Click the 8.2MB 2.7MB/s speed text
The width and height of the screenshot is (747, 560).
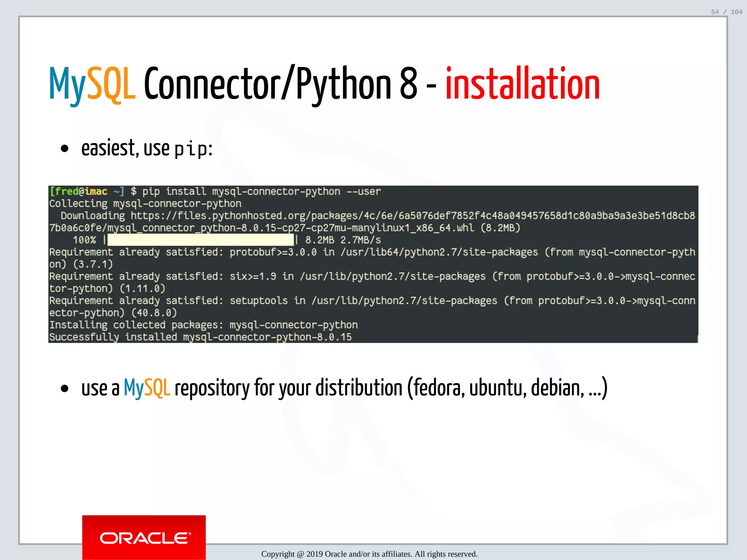343,240
